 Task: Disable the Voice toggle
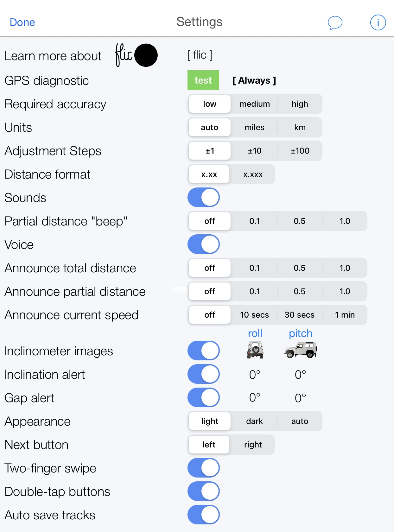[x=203, y=244]
